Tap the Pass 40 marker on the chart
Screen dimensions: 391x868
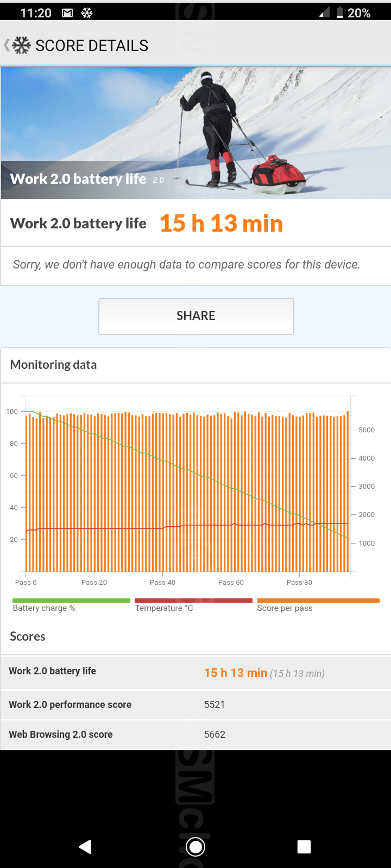162,582
